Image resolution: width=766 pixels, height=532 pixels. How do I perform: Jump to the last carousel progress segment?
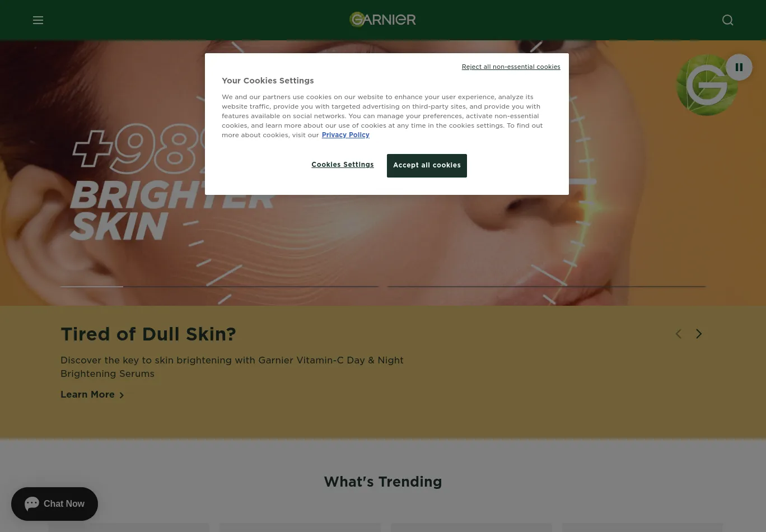click(547, 286)
